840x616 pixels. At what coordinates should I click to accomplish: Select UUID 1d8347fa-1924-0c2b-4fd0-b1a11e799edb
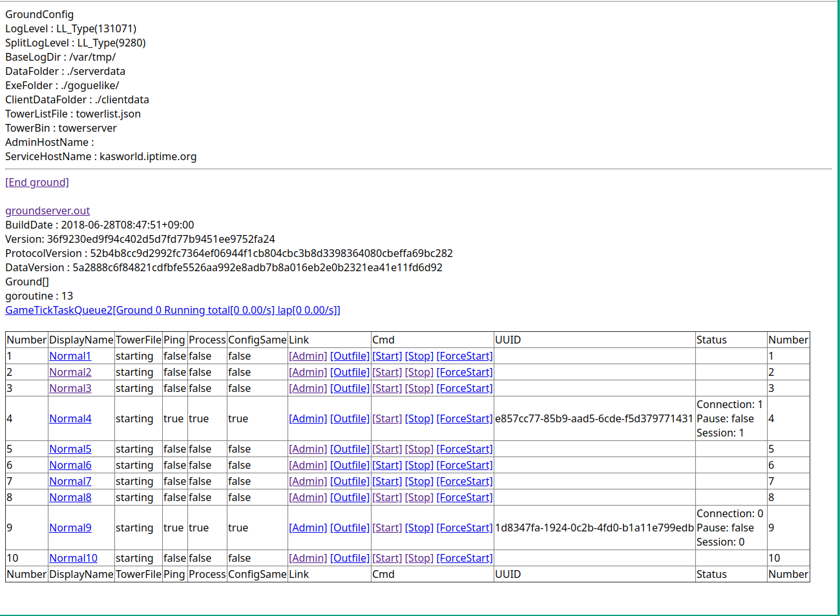click(x=594, y=528)
